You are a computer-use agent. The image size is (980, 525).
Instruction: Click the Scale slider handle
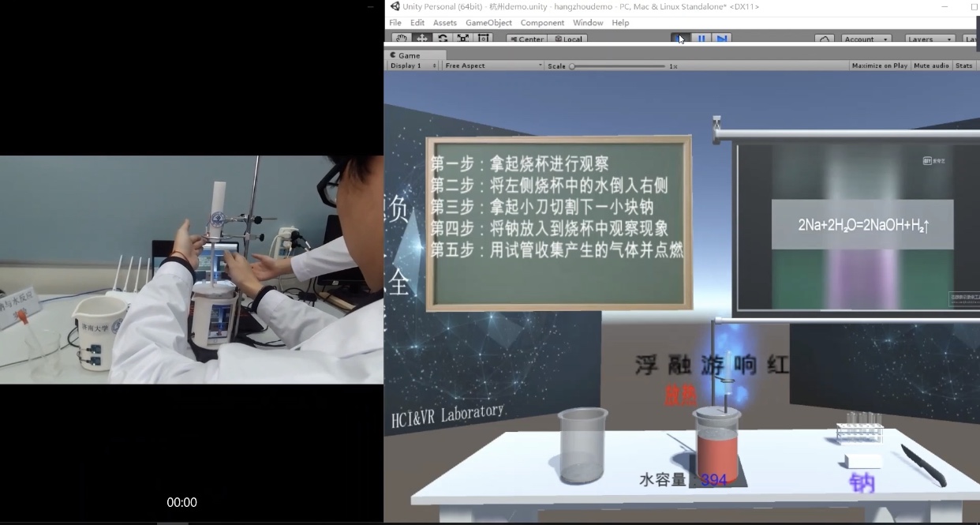click(x=572, y=66)
